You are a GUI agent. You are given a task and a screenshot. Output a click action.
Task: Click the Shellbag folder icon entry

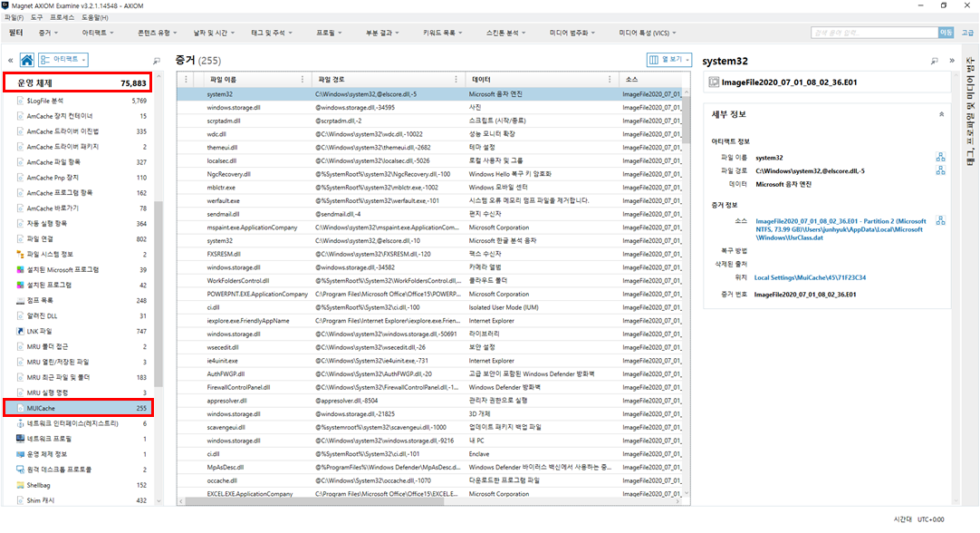tap(21, 486)
